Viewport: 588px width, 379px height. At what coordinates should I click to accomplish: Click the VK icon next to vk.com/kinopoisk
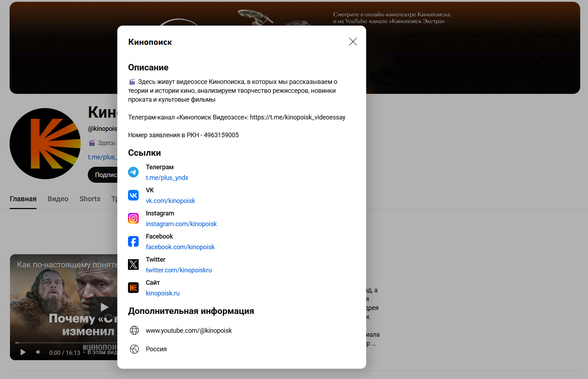click(x=133, y=195)
